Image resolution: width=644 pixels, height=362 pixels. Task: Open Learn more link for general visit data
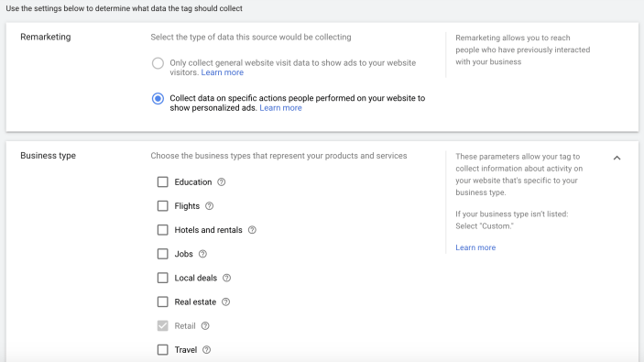click(x=223, y=72)
